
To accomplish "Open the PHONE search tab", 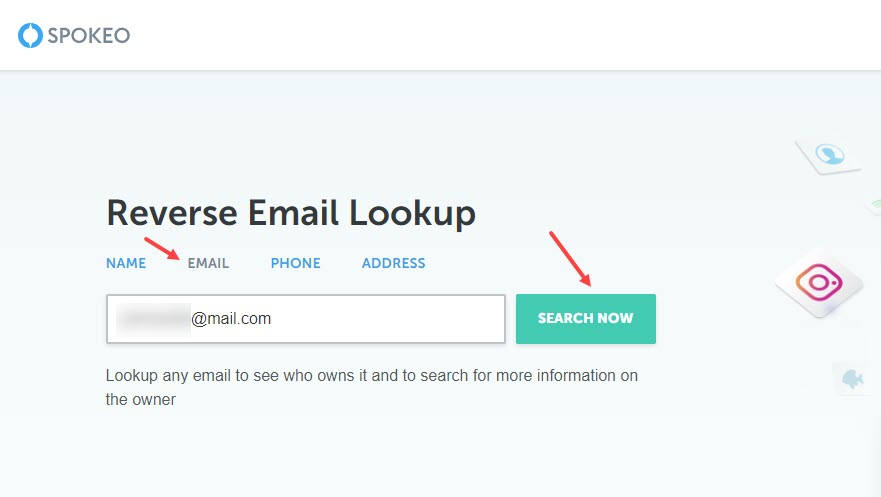I will click(296, 263).
